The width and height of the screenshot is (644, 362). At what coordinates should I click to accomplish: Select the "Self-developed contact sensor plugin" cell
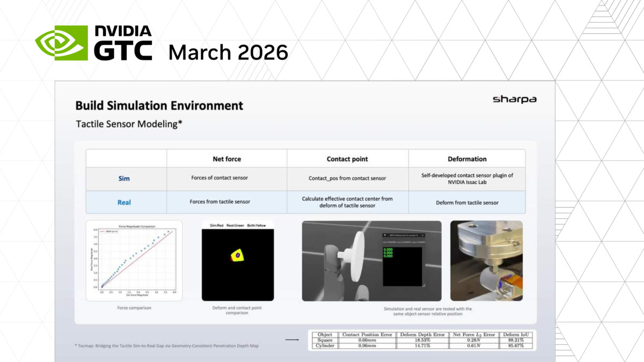(x=467, y=179)
